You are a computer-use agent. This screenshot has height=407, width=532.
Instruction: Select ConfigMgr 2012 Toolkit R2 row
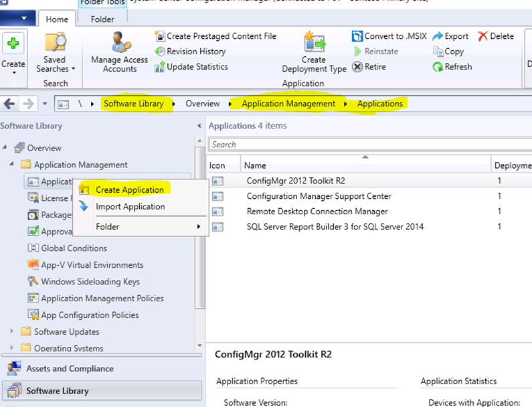point(369,181)
